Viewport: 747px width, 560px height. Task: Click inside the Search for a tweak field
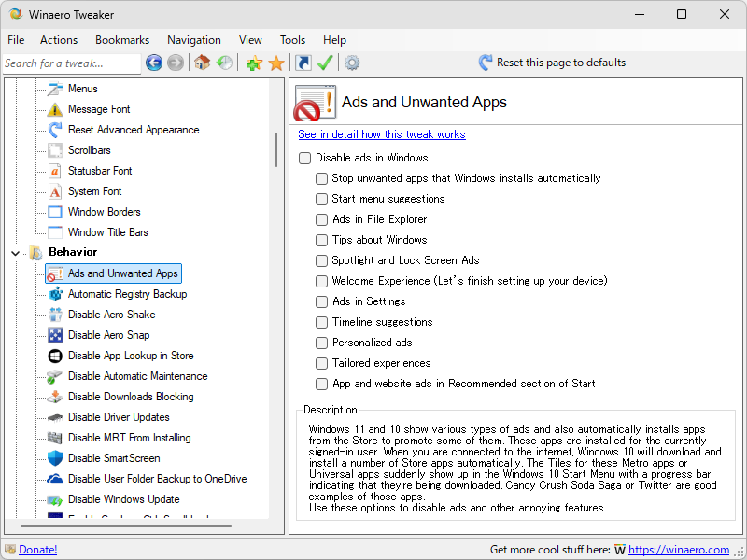[70, 63]
